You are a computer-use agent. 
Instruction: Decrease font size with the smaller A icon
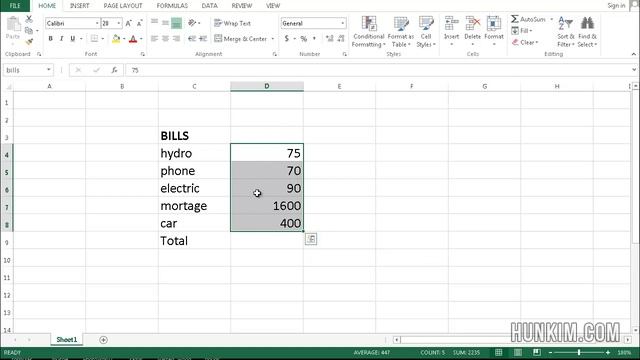[x=139, y=23]
